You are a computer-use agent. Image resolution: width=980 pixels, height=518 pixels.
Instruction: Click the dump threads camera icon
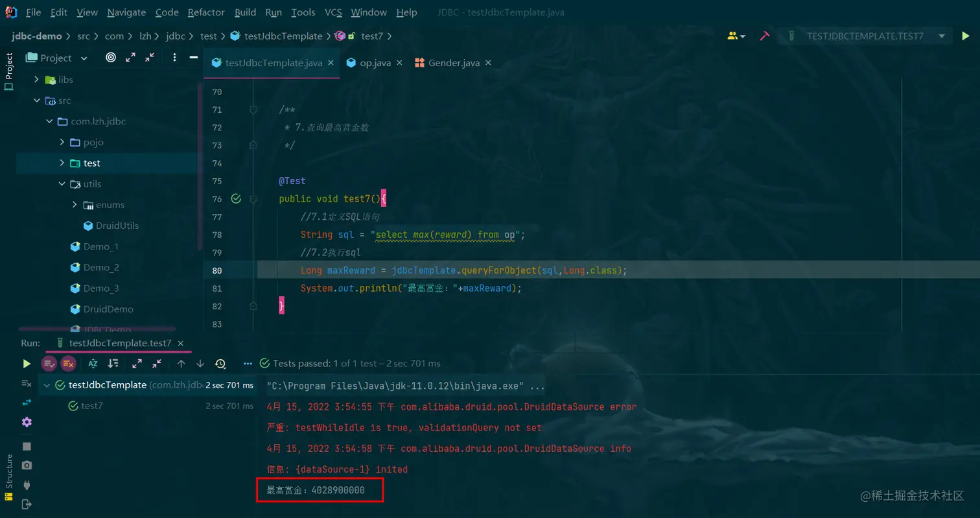coord(27,465)
